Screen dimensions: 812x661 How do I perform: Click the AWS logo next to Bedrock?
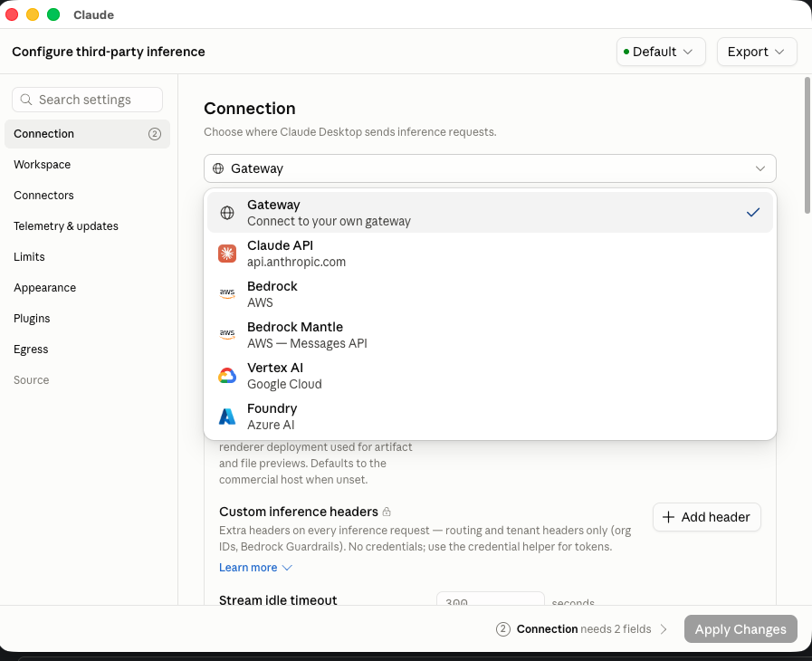tap(227, 293)
